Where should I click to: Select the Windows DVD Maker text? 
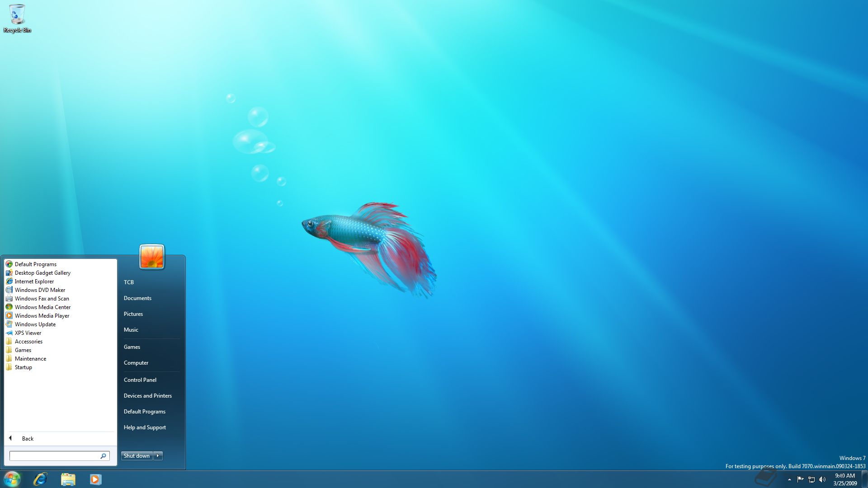pos(40,290)
